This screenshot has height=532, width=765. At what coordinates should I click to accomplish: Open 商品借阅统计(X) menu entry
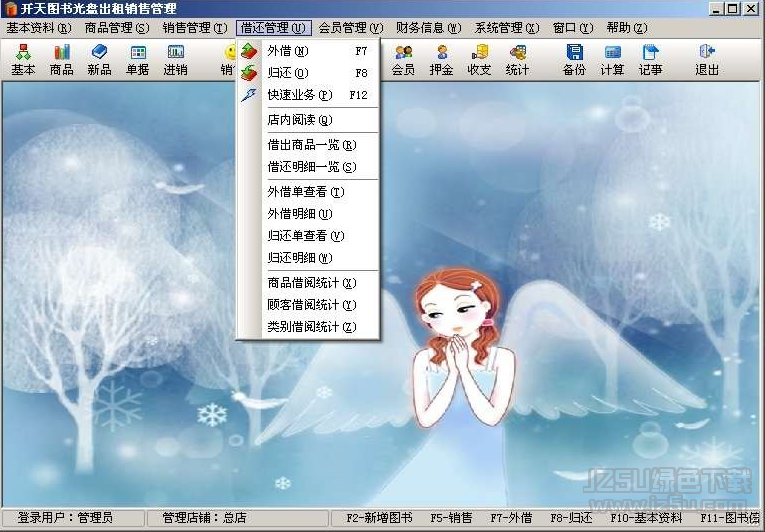[308, 283]
